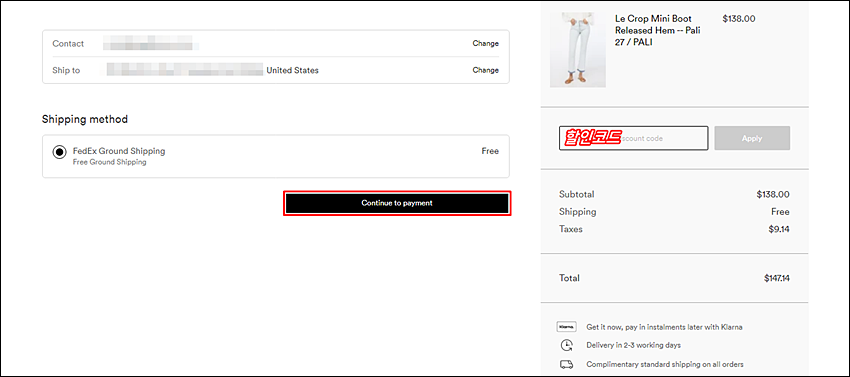Click the Klarna instalments message text

click(665, 327)
